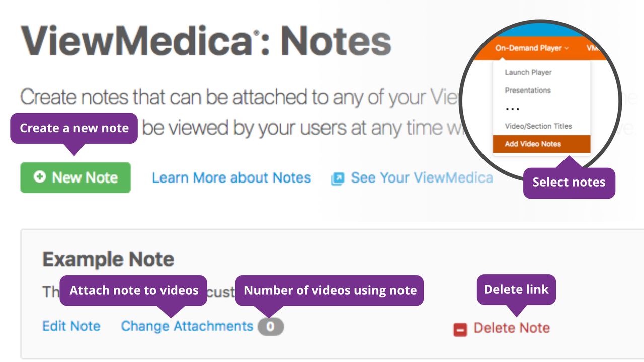Select Presentations from the On-Demand Player menu
This screenshot has width=644, height=362.
[528, 90]
